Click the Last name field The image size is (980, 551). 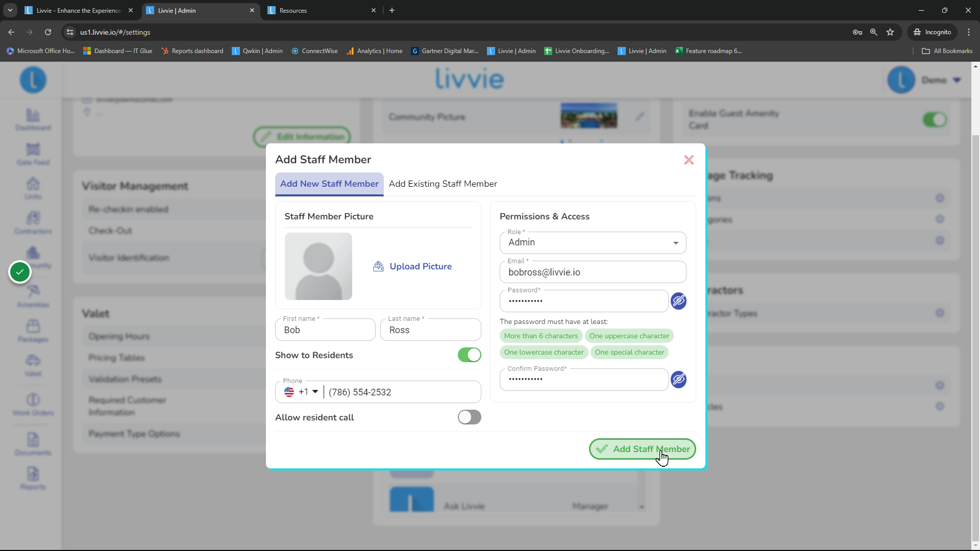(430, 330)
